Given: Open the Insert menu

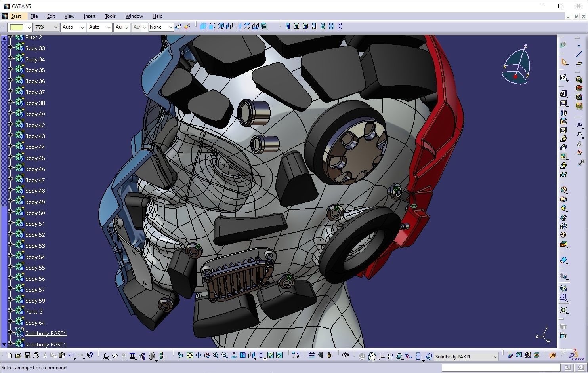Looking at the screenshot, I should point(90,16).
